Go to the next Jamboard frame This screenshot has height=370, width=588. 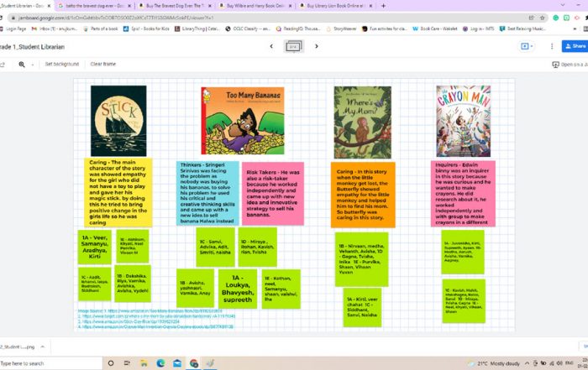(317, 46)
